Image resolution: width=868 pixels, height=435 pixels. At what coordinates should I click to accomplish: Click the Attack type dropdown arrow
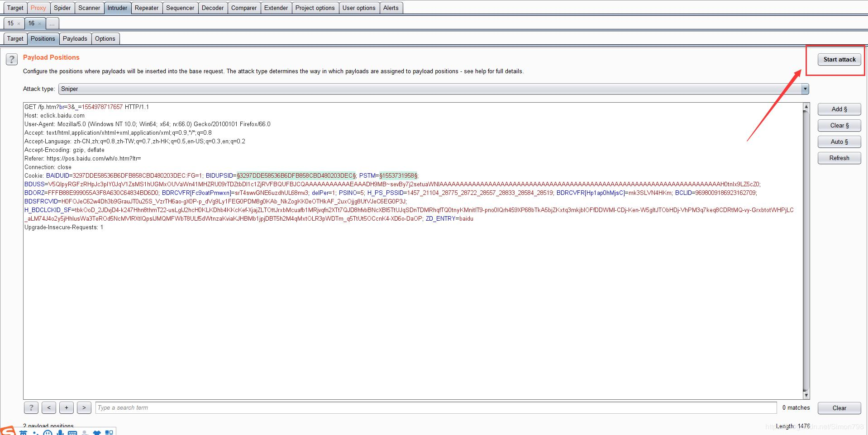click(x=805, y=89)
